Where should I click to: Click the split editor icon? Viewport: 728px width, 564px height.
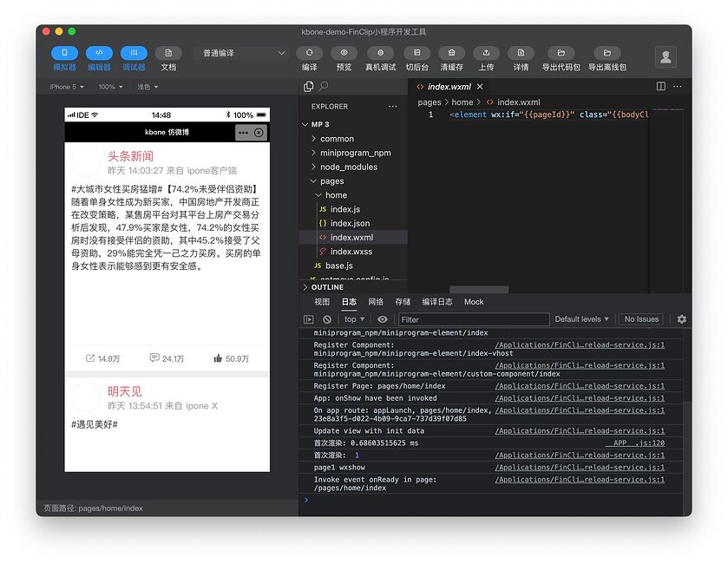coord(660,87)
